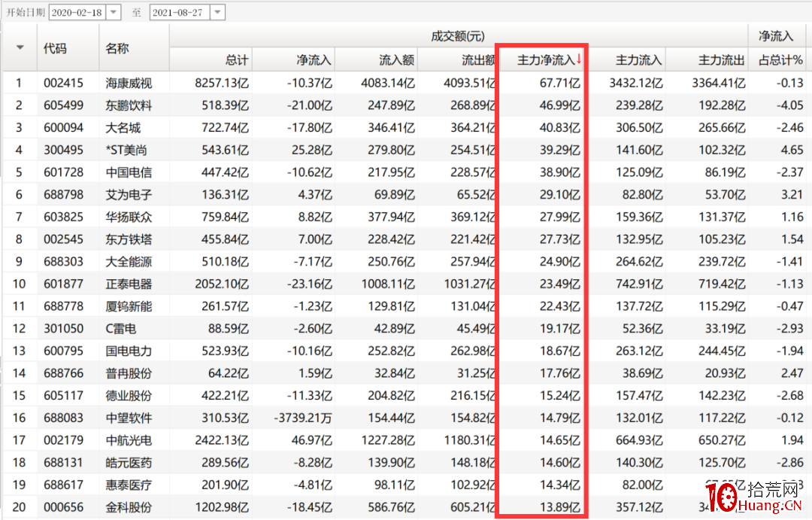Sort by the 代码 column header
Screen dimensions: 812x520
point(68,47)
